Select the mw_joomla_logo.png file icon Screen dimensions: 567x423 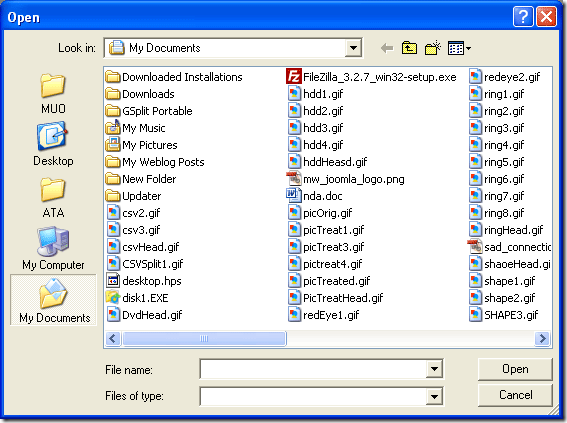[x=294, y=179]
